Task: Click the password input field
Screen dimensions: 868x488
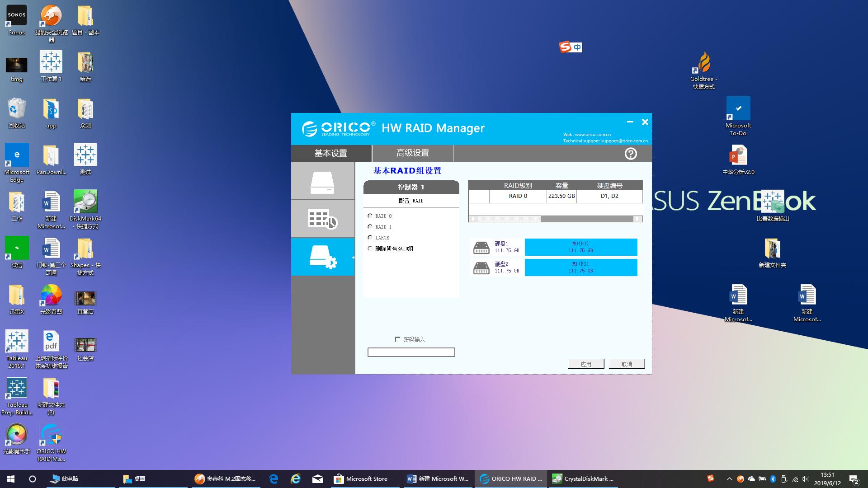Action: 411,352
